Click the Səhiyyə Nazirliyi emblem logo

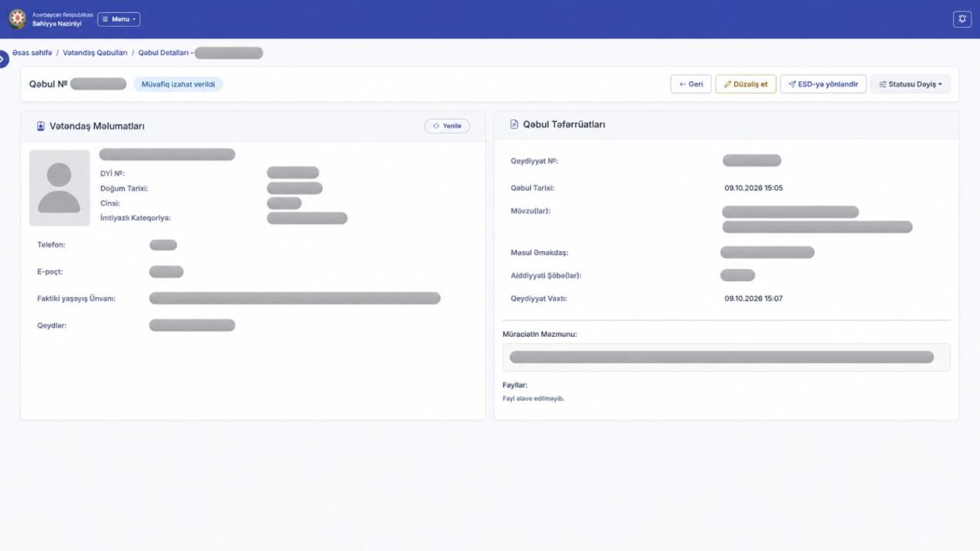pyautogui.click(x=17, y=19)
